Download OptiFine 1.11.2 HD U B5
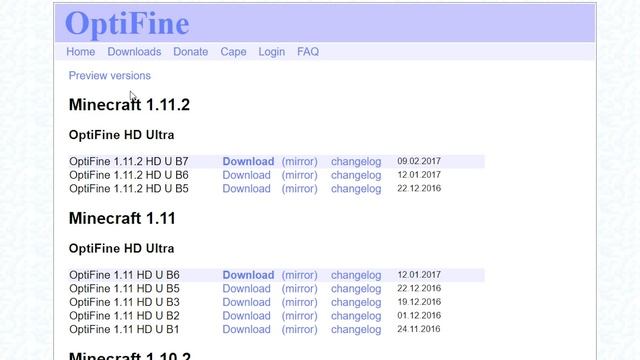640x360 pixels. click(x=247, y=189)
